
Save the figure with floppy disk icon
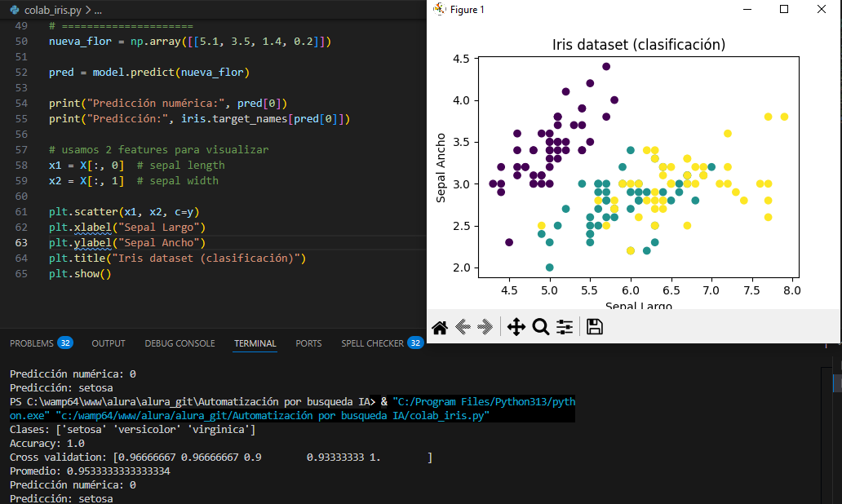(595, 327)
